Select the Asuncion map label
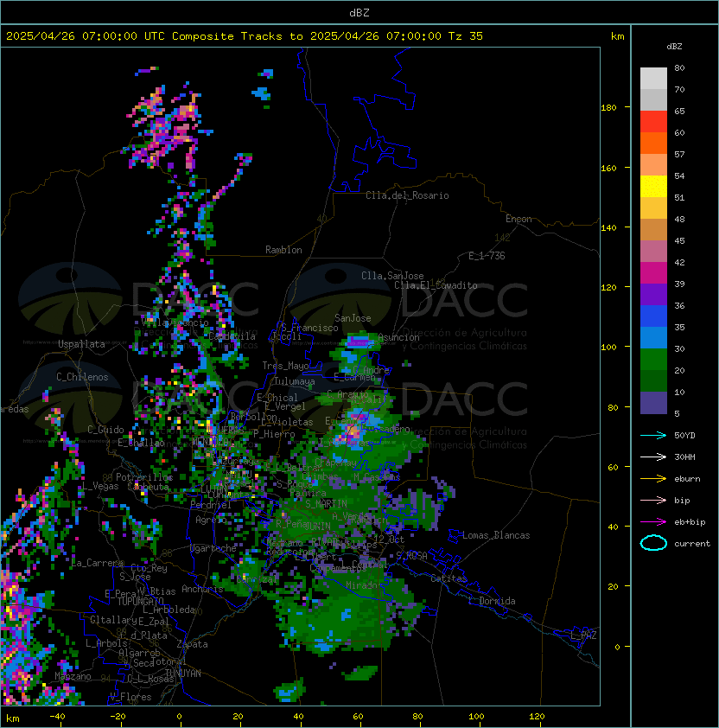The image size is (719, 728). tap(398, 337)
